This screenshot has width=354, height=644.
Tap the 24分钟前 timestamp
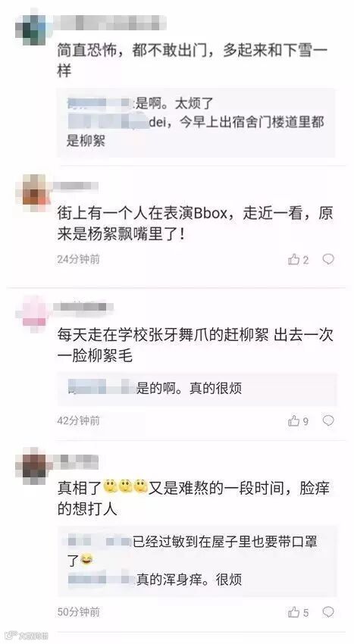tap(79, 260)
